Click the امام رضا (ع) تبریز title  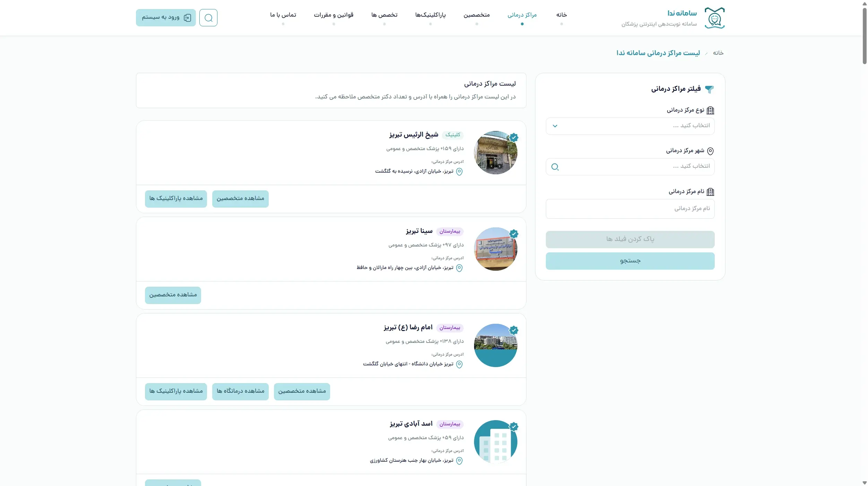pos(408,328)
